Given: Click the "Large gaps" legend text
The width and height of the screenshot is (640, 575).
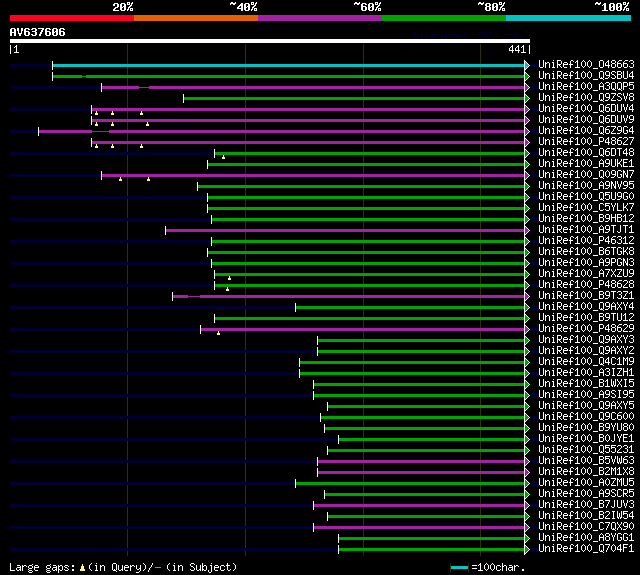Looking at the screenshot, I should pos(42,567).
